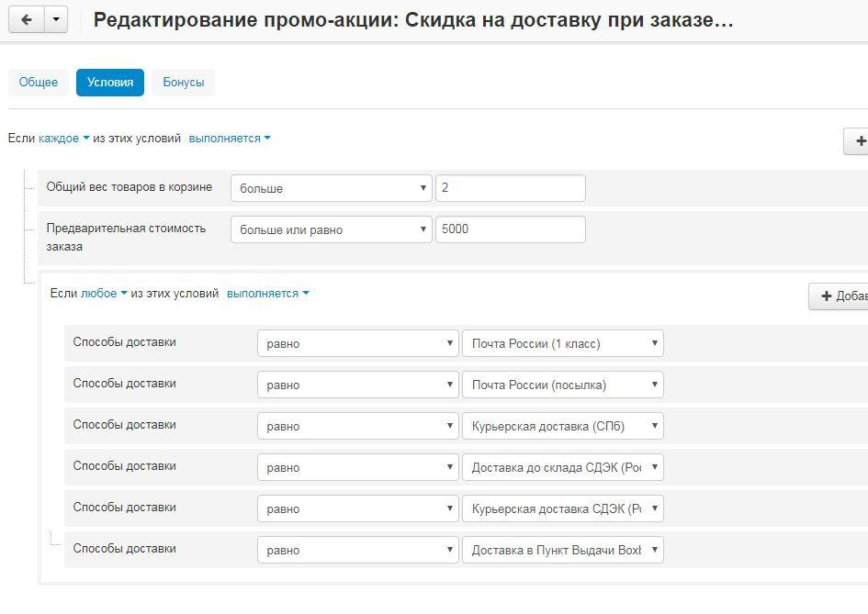Open the Доставка в Пункт Выдачи Box dropdown
868x614 pixels.
pos(563,549)
